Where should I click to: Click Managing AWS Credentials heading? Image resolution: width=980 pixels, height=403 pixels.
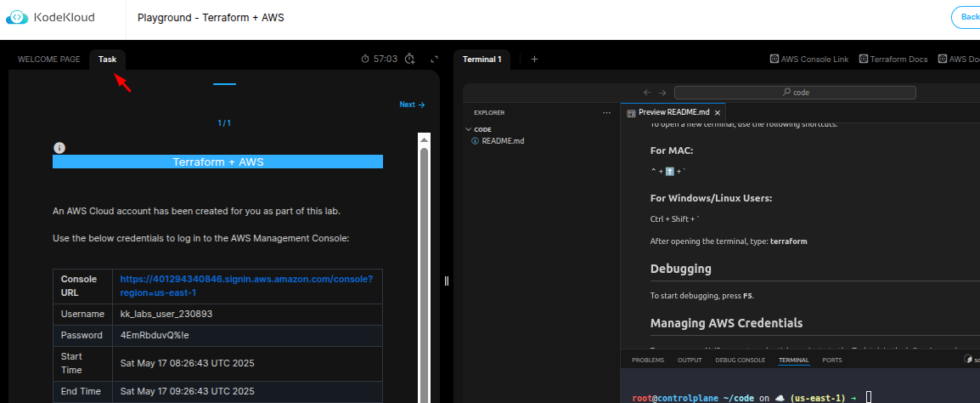tap(726, 323)
